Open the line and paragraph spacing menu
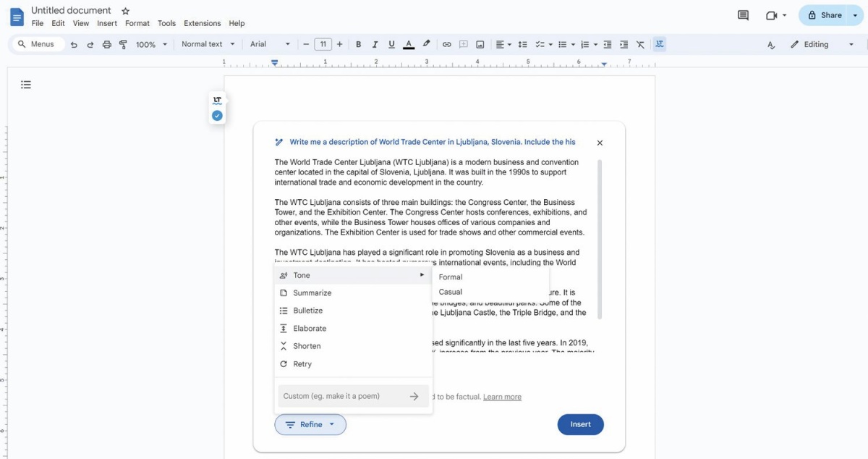Screen dimensions: 868x459 tap(523, 44)
